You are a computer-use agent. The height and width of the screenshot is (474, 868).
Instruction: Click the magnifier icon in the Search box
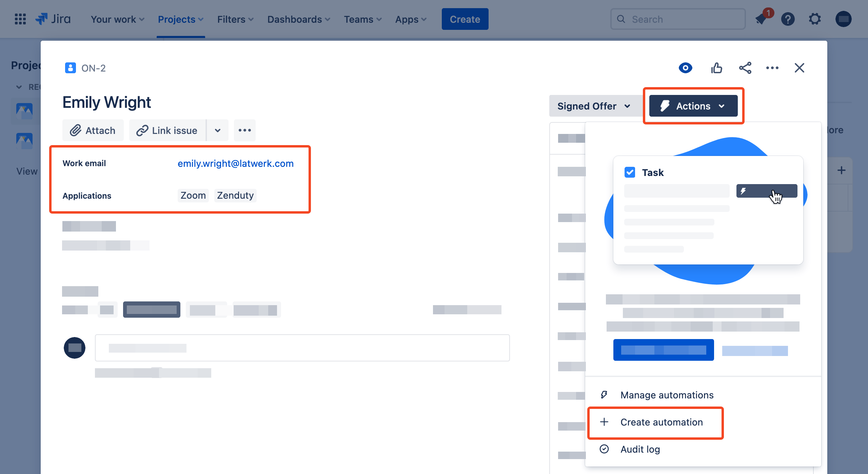621,19
